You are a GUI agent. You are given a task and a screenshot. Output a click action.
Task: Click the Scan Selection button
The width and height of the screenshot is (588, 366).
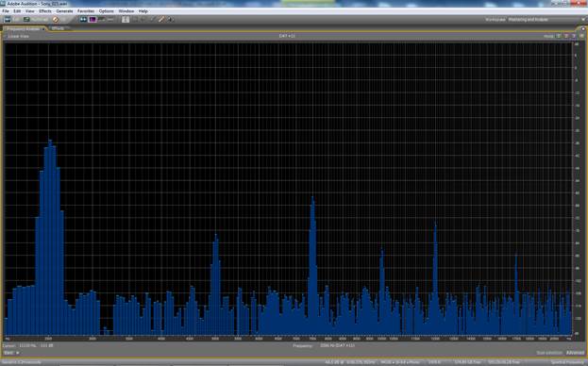click(549, 353)
